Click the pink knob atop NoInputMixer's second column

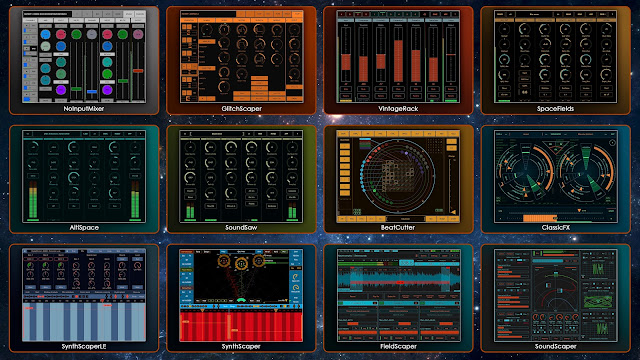pyautogui.click(x=61, y=34)
